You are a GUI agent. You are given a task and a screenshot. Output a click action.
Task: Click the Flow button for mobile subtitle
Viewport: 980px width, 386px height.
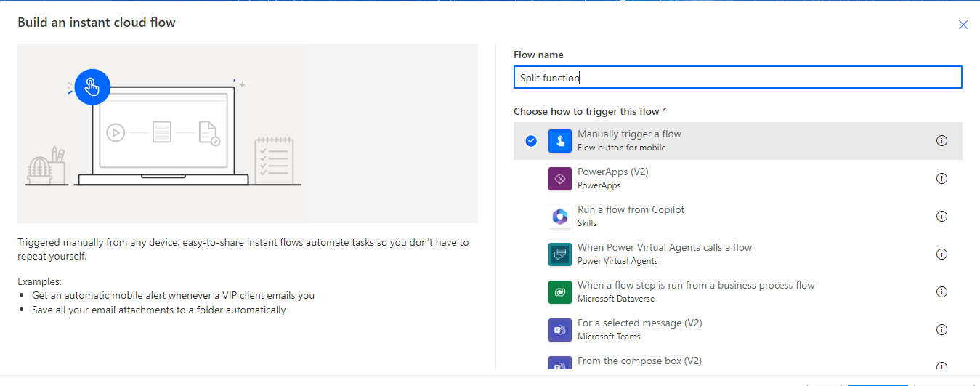[621, 148]
